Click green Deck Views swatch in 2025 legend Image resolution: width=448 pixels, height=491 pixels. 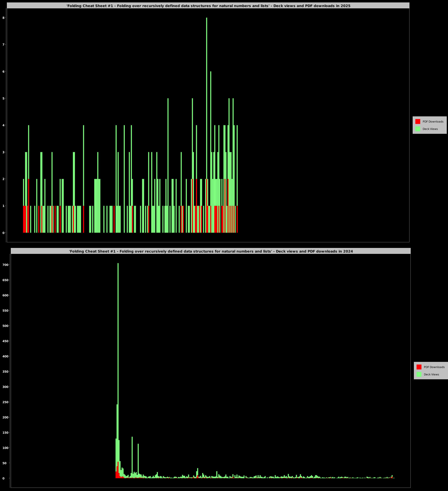tap(418, 129)
